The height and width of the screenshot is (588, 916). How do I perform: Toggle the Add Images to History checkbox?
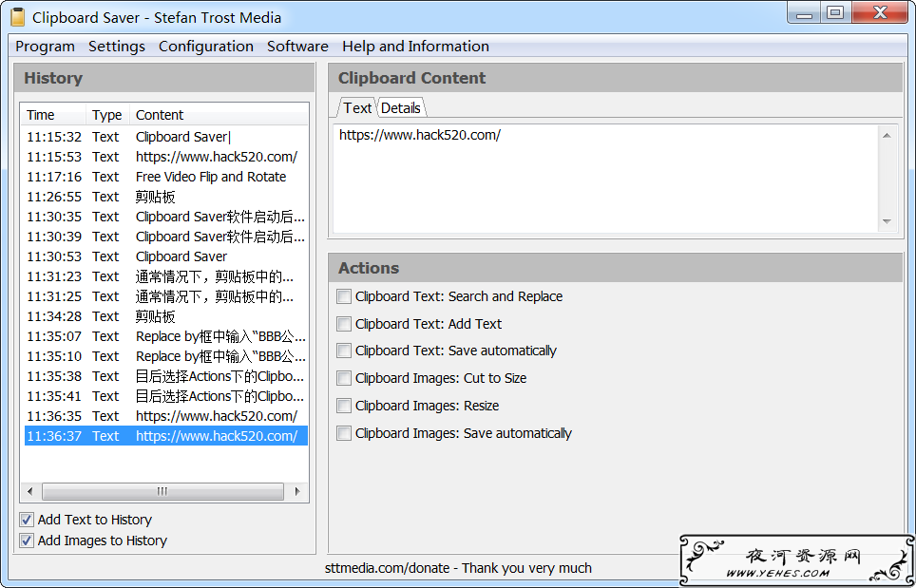27,541
